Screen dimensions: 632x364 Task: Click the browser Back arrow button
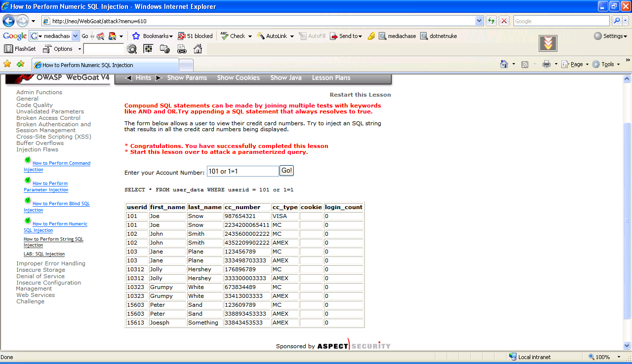click(x=8, y=21)
